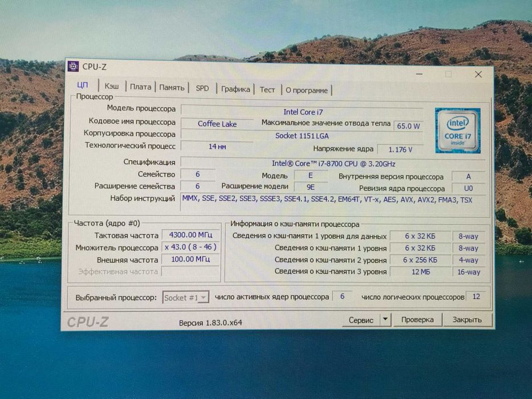Click the 6 x 256 КБ L2 cache value

pos(420,260)
